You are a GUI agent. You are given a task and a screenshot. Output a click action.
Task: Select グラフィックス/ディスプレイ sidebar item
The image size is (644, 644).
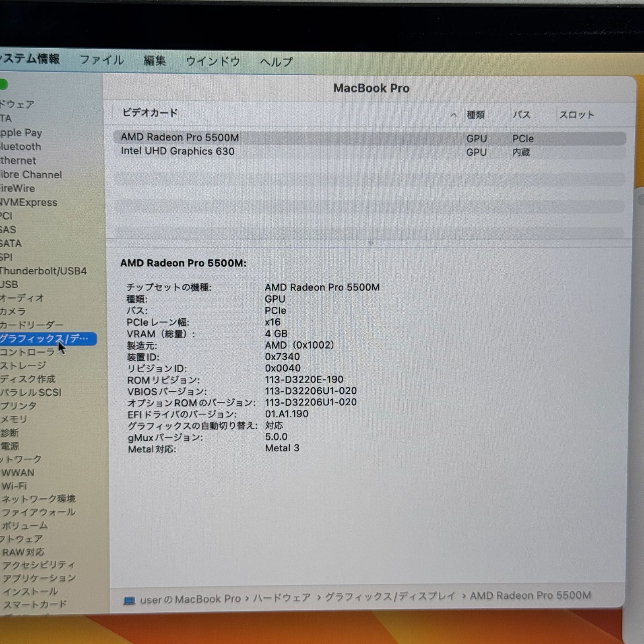(48, 339)
